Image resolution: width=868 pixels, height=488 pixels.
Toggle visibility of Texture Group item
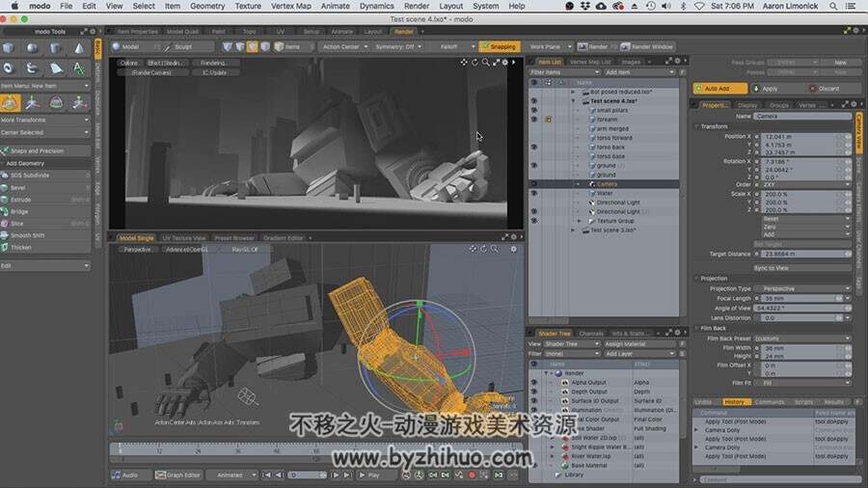(x=533, y=221)
